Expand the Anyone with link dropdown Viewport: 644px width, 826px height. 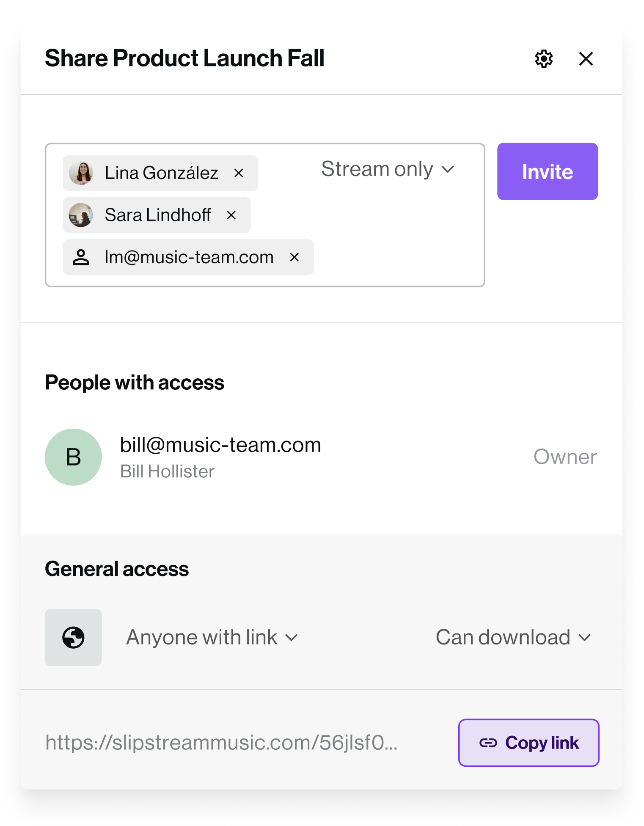[212, 637]
